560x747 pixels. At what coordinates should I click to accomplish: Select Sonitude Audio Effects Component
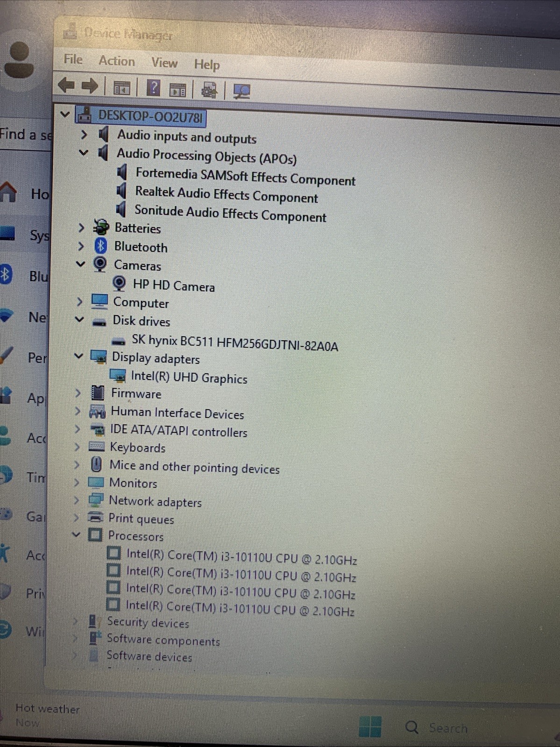click(230, 213)
